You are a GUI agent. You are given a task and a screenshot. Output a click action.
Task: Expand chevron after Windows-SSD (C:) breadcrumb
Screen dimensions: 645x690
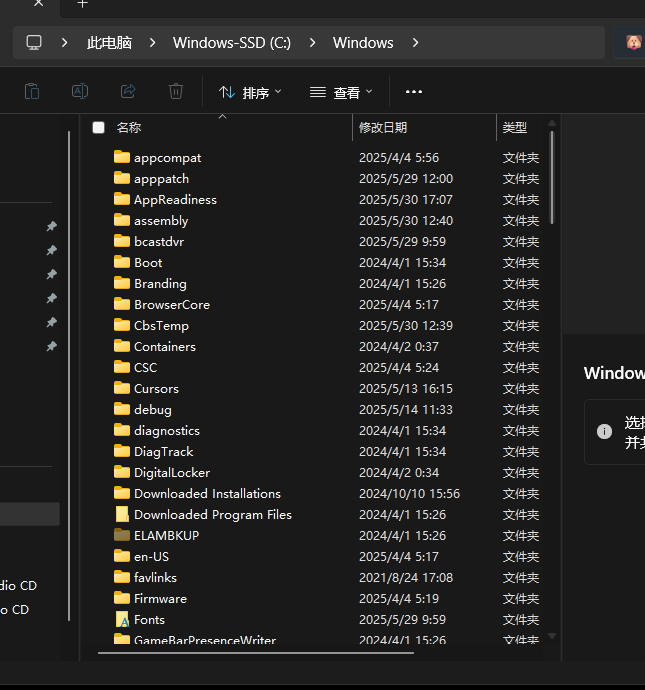pyautogui.click(x=312, y=43)
